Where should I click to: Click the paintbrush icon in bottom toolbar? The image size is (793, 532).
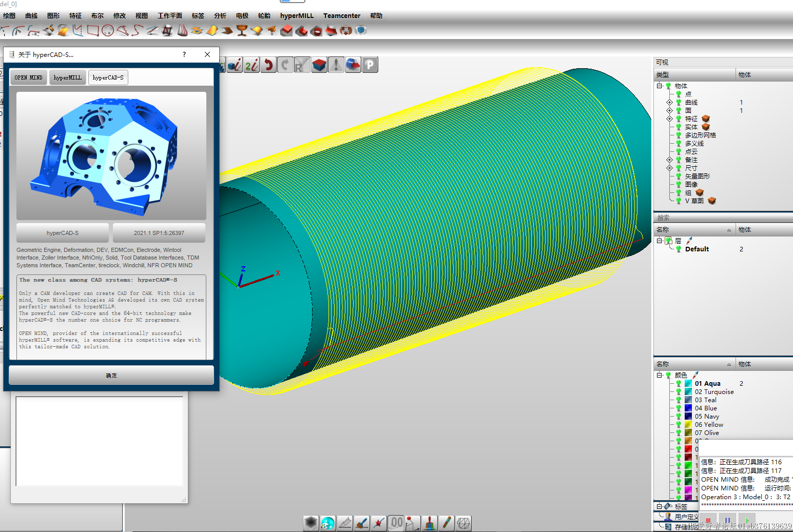(x=362, y=523)
